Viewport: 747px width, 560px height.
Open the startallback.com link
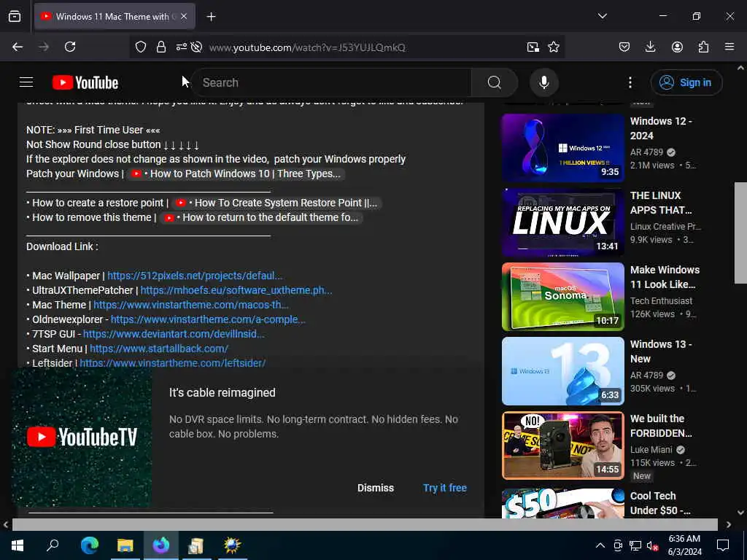[x=159, y=349]
